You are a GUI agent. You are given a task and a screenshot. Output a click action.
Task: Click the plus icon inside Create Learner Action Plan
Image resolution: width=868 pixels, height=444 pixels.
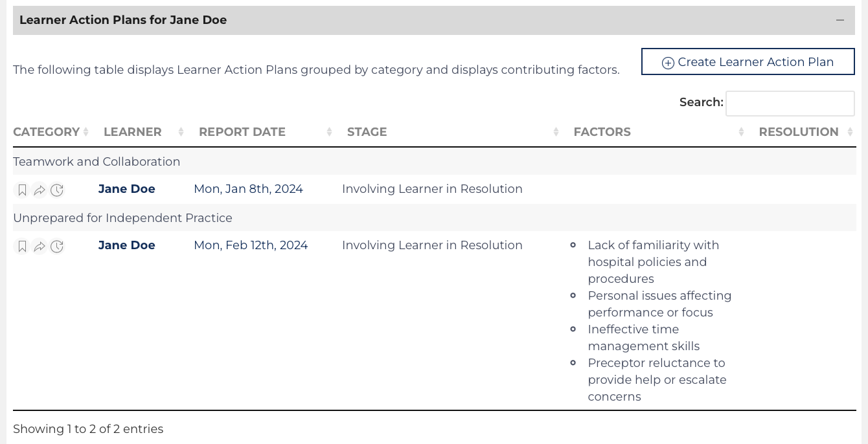(x=668, y=62)
